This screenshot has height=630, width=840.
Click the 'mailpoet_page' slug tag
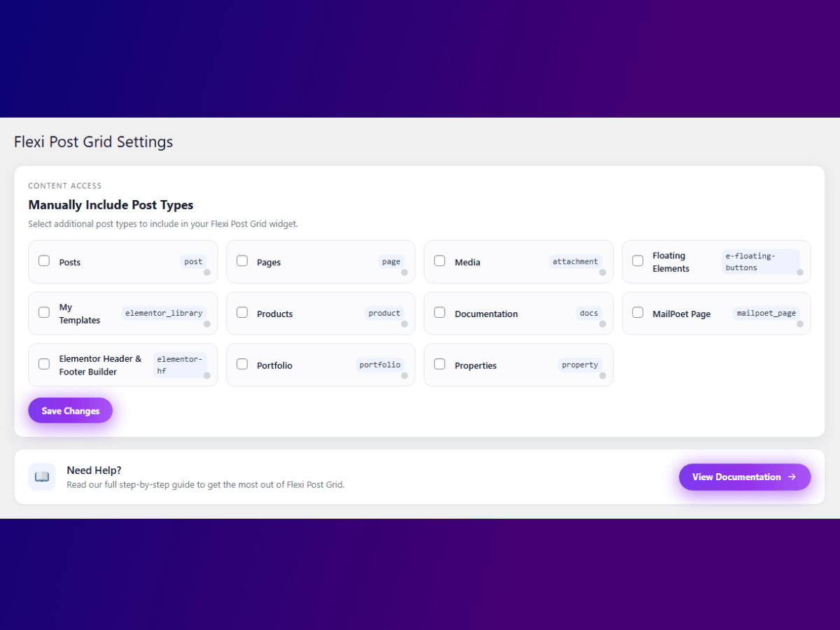766,314
